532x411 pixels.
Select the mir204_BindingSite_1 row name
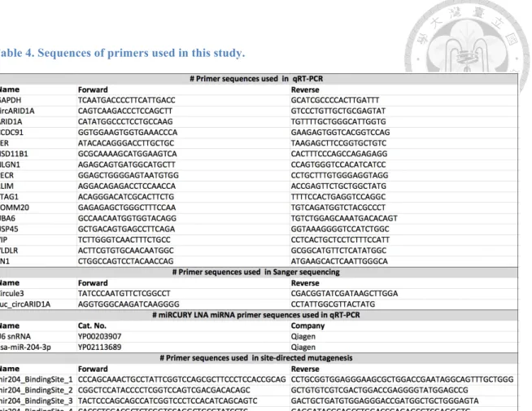[36, 379]
